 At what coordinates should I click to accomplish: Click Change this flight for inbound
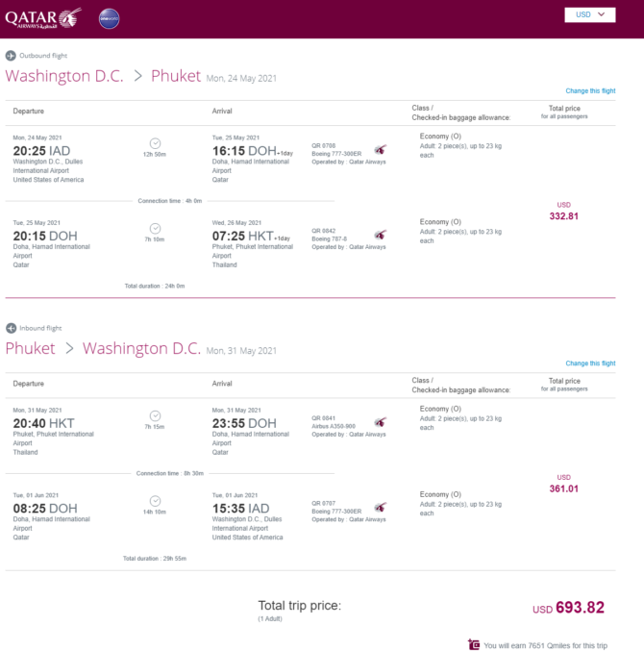pos(590,363)
